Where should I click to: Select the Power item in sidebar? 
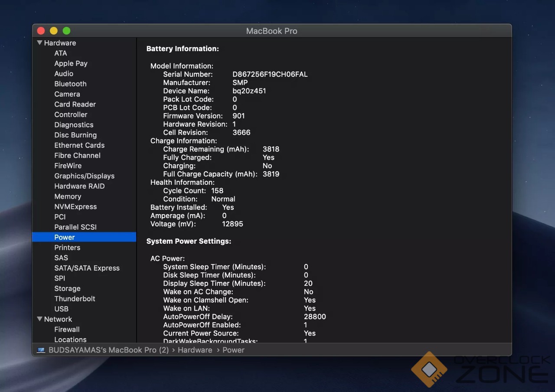[x=65, y=237]
